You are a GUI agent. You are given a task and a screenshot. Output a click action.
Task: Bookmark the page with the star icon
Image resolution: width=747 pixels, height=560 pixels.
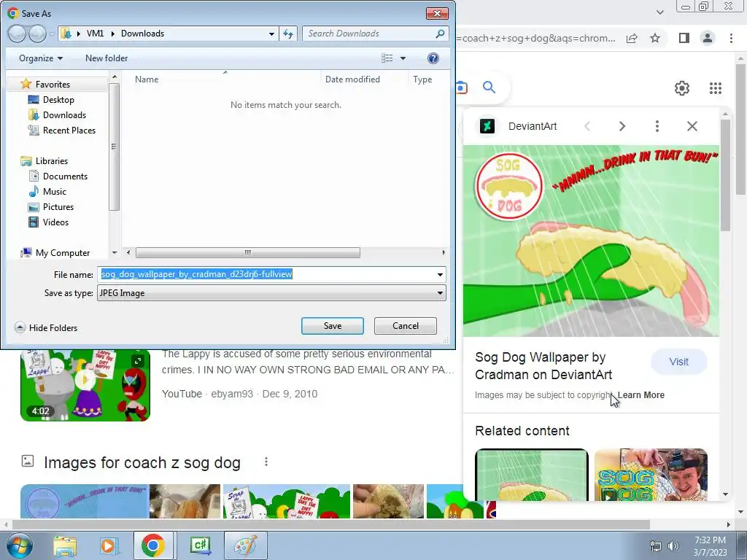click(x=655, y=38)
